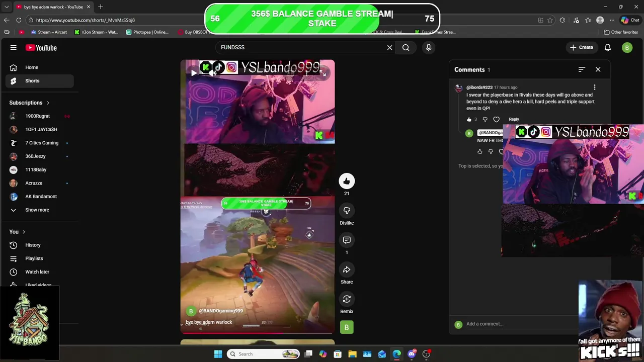Image resolution: width=644 pixels, height=362 pixels.
Task: Dislike the @ibords9323 comment
Action: [x=485, y=119]
